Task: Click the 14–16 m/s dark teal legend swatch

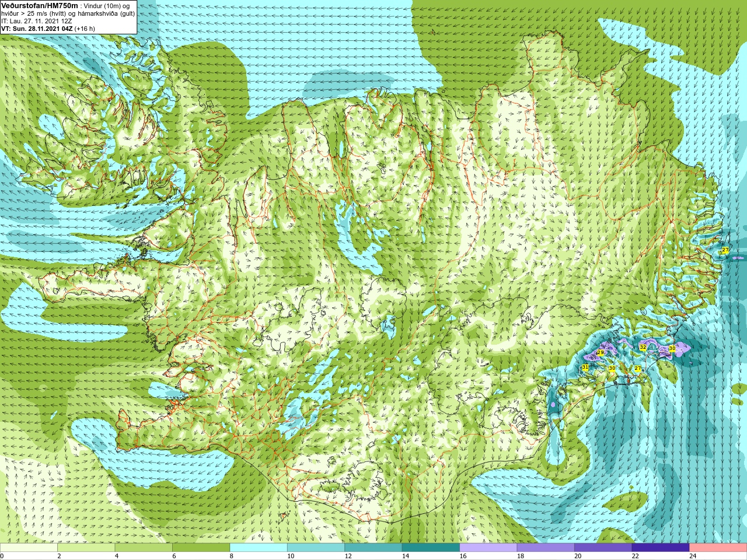Action: point(431,548)
